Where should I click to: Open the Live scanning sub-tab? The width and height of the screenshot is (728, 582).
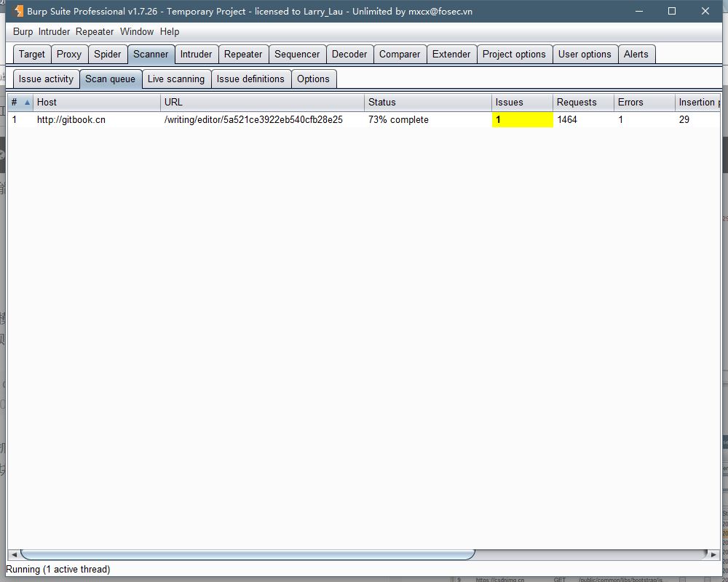click(175, 79)
